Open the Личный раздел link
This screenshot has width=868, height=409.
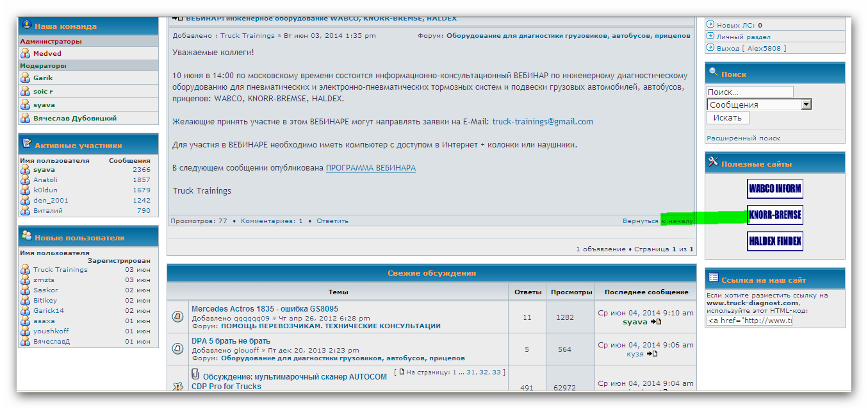(x=744, y=37)
